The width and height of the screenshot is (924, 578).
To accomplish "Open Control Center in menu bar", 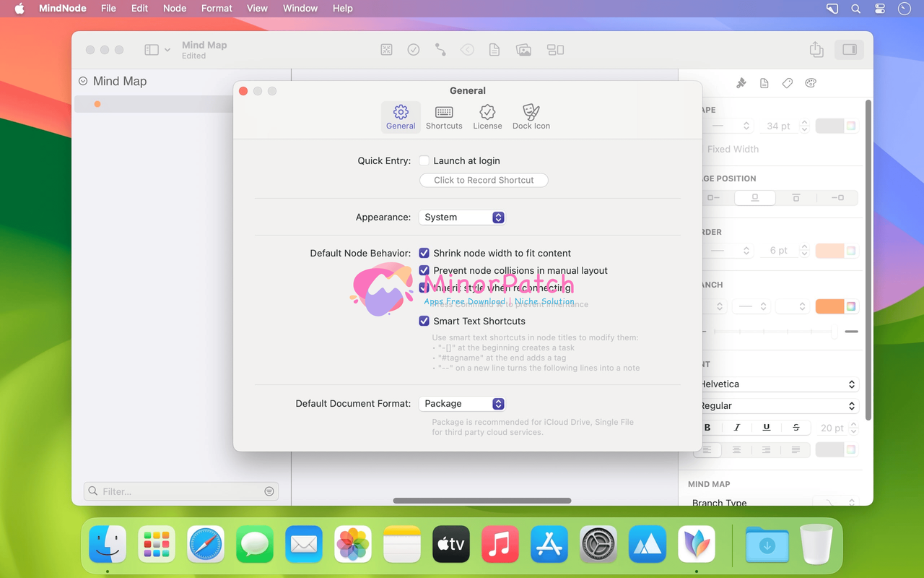I will click(880, 9).
